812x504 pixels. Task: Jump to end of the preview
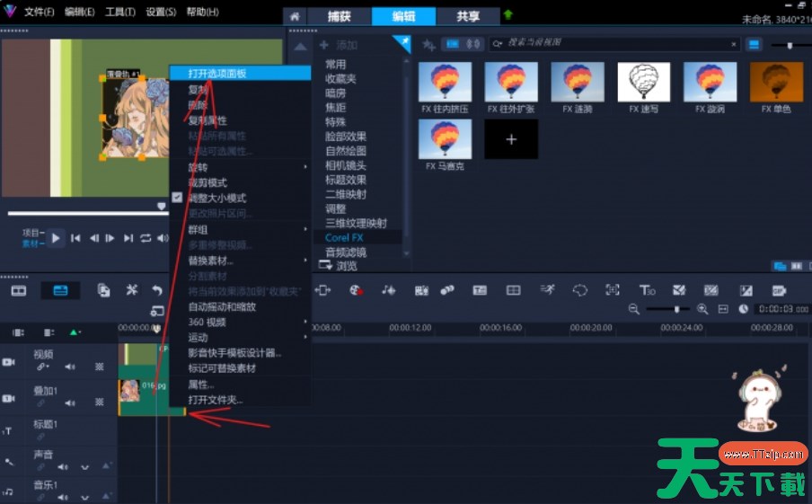[x=128, y=238]
